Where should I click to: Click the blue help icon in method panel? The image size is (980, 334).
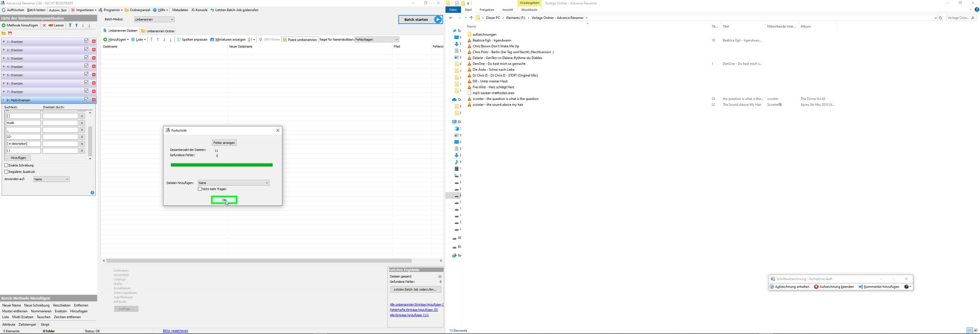click(x=92, y=193)
